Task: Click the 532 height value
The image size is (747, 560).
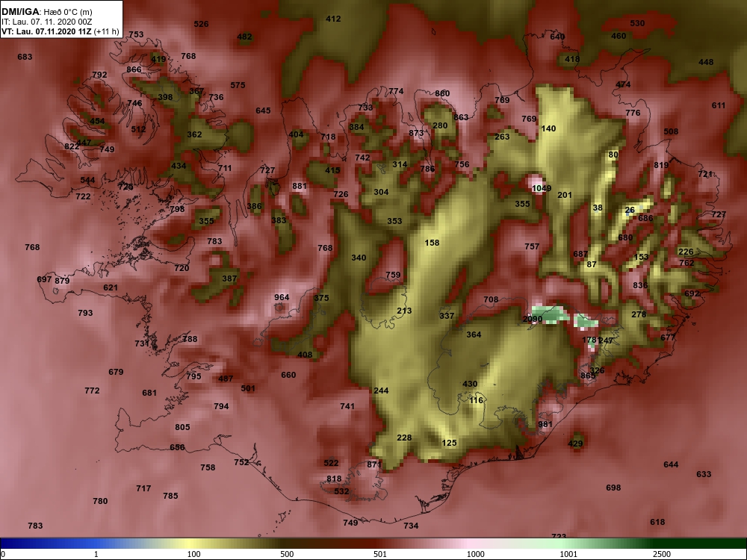Action: pyautogui.click(x=341, y=491)
